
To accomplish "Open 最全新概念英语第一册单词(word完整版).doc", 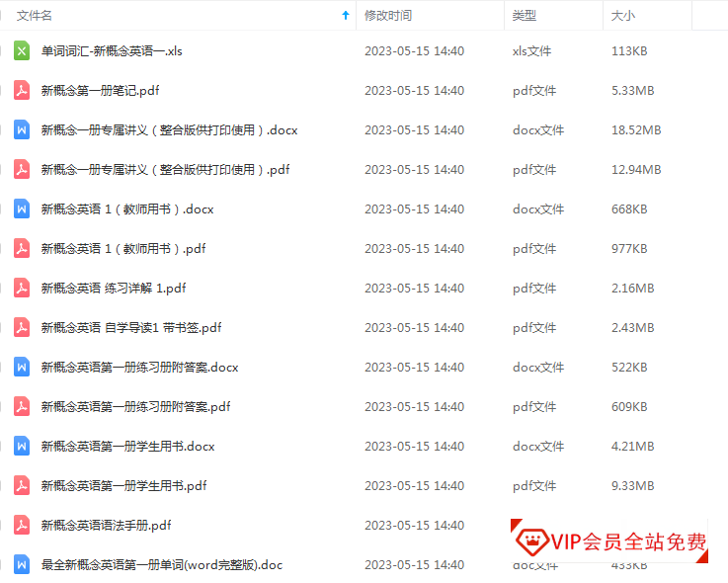I will [162, 564].
